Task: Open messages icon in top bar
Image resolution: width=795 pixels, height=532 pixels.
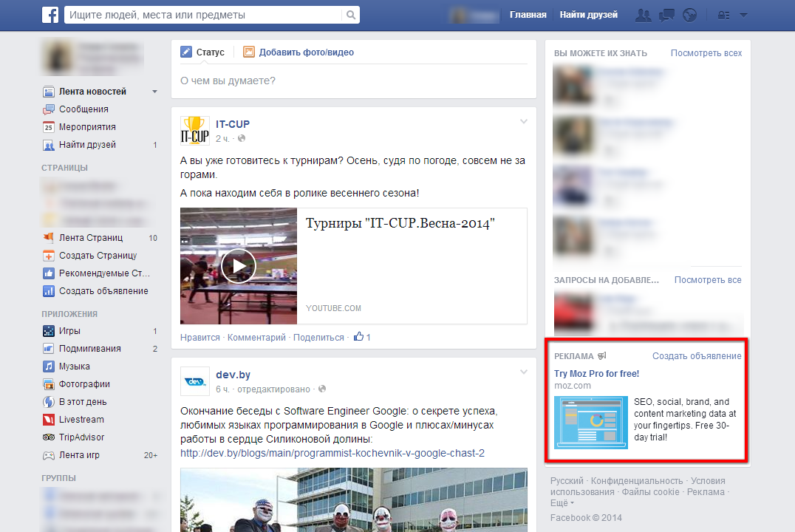Action: [x=666, y=16]
